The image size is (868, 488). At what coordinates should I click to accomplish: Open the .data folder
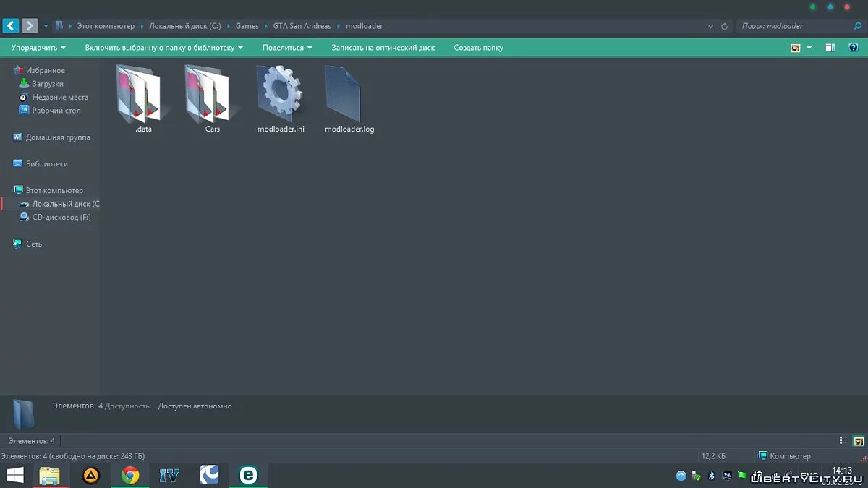[143, 99]
